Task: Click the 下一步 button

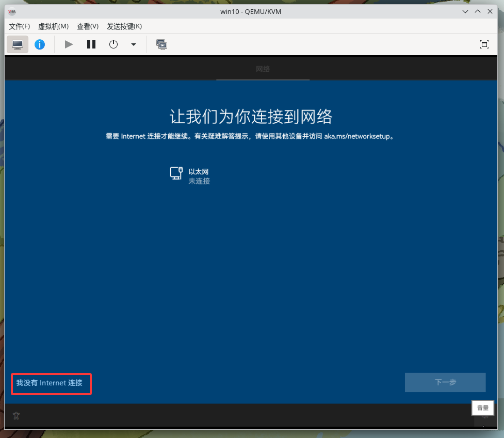Action: [x=445, y=382]
